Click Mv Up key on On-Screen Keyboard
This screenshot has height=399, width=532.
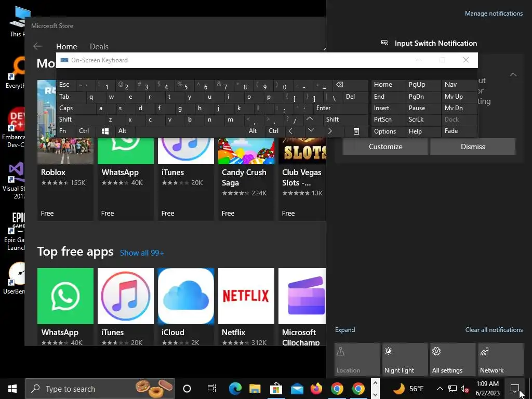coord(459,97)
